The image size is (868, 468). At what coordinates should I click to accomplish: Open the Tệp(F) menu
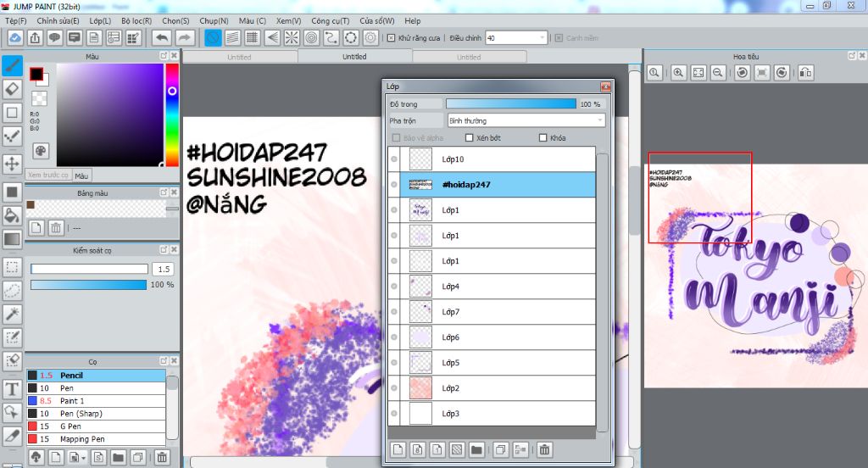pos(16,21)
